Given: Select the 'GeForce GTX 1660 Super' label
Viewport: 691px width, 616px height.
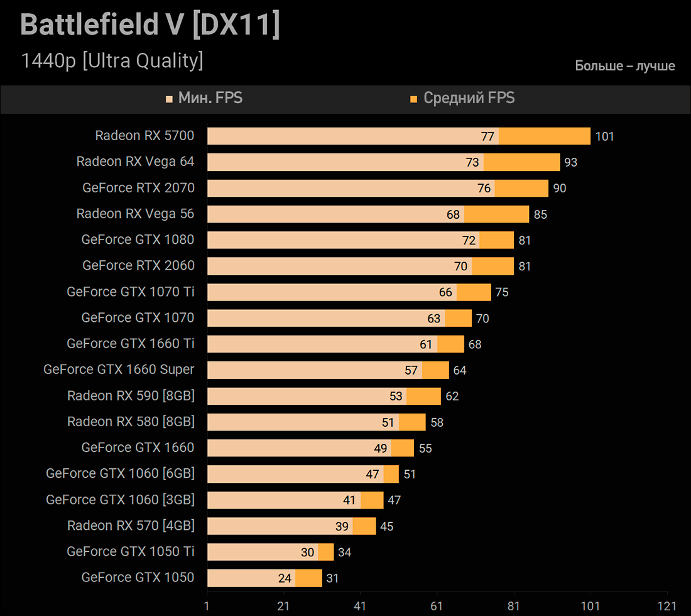Looking at the screenshot, I should (x=119, y=370).
